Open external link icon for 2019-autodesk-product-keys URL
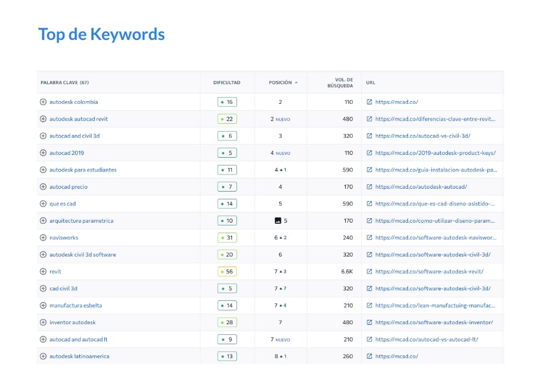This screenshot has width=544, height=392. (370, 153)
